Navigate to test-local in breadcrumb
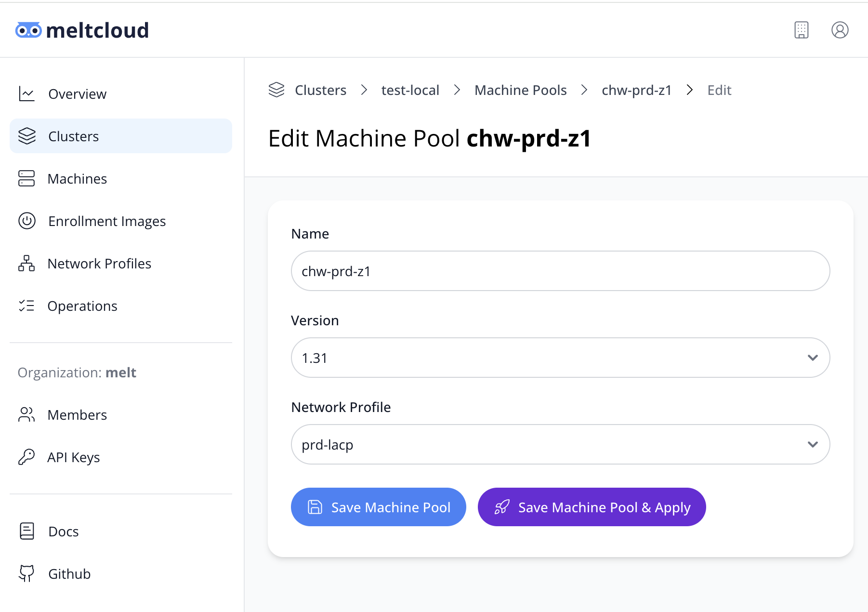Image resolution: width=868 pixels, height=612 pixels. coord(410,90)
